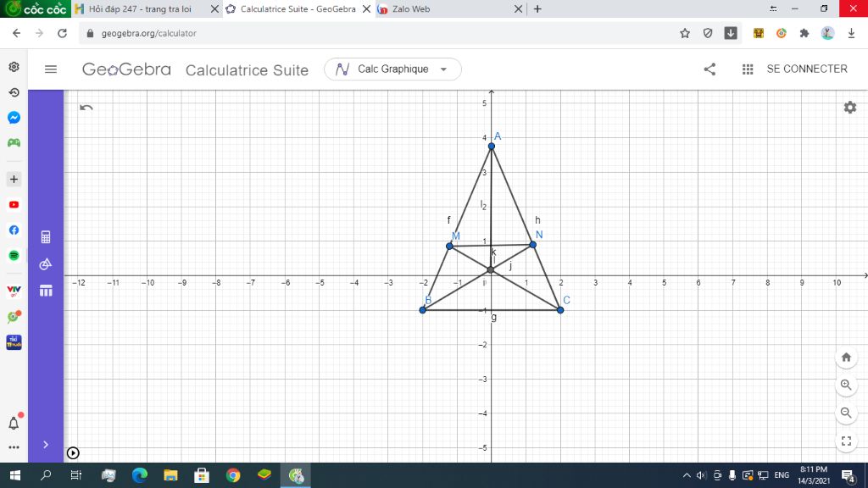Open GeoGebra apps grid icon
This screenshot has height=488, width=868.
tap(748, 69)
